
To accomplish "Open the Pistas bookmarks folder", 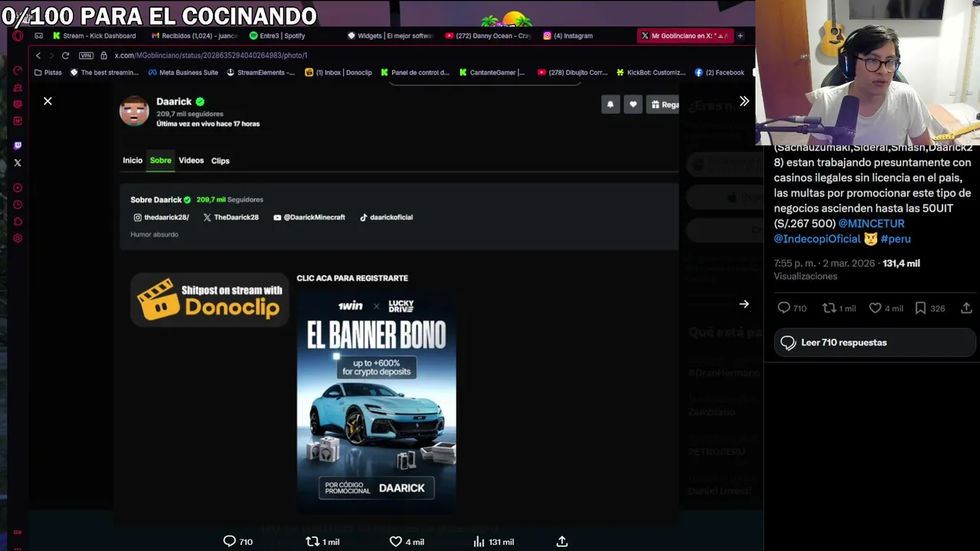I will [x=47, y=72].
